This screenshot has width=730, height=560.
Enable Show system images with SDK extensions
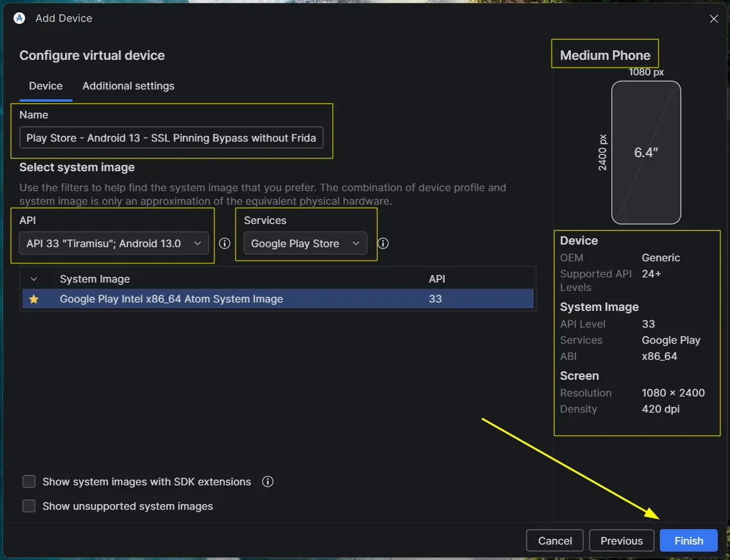tap(29, 481)
